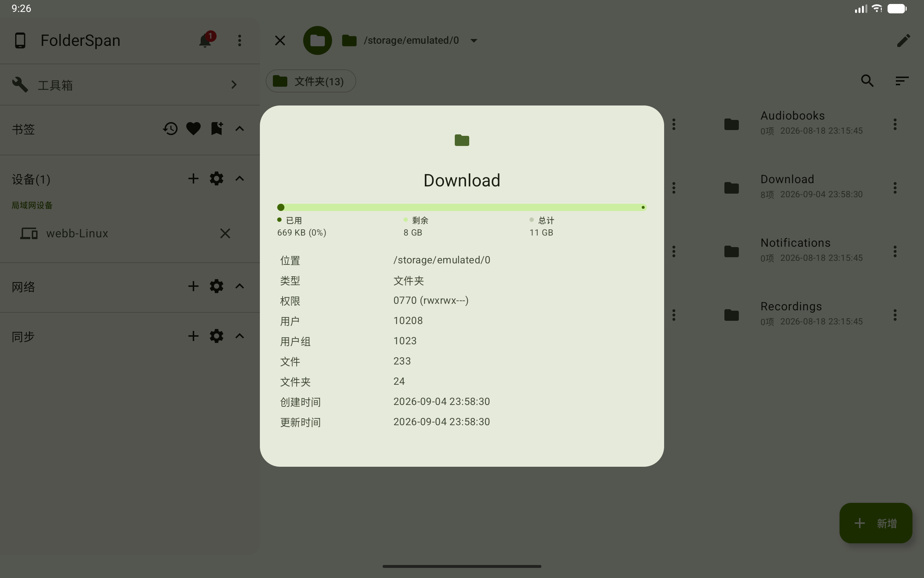Viewport: 924px width, 578px height.
Task: Add a device in 设备(1) section
Action: [193, 178]
